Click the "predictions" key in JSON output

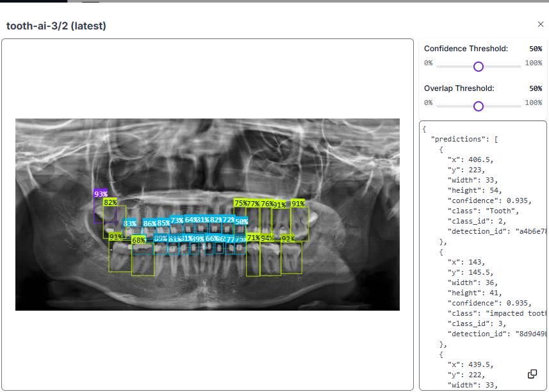[462, 139]
